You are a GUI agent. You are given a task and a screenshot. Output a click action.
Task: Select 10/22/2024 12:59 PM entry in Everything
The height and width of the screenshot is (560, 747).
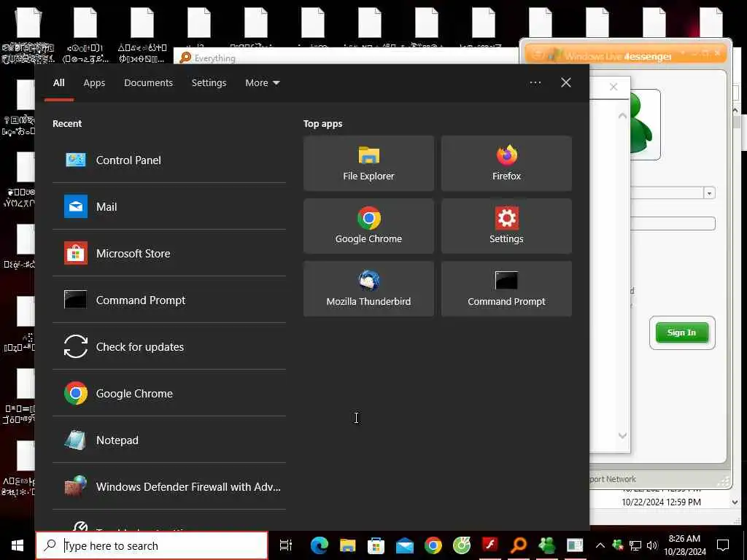coord(661,502)
